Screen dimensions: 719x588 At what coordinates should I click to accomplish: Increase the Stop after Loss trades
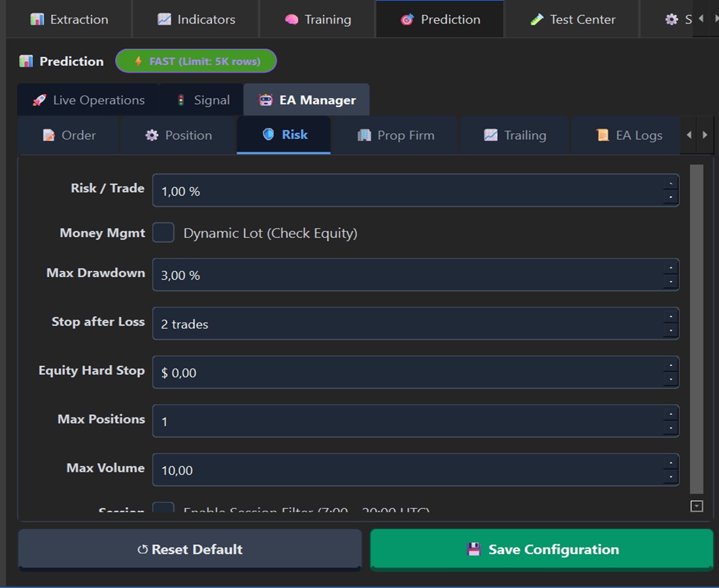point(670,317)
